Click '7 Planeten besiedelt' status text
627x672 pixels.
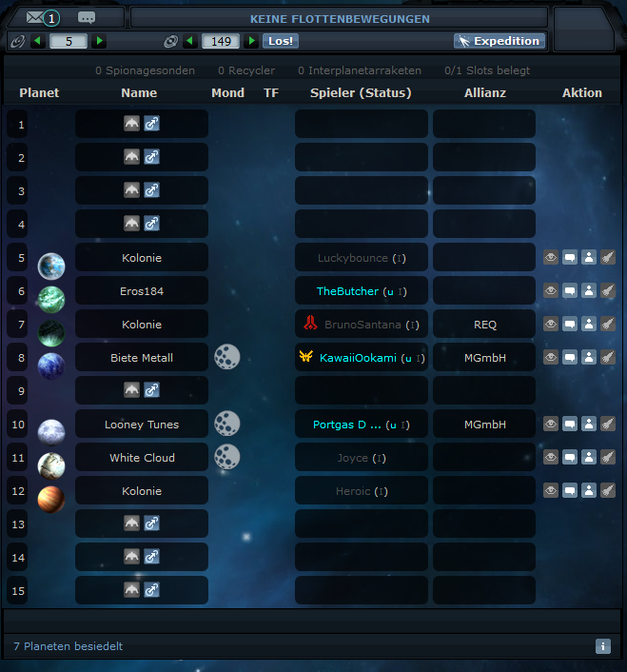point(69,646)
